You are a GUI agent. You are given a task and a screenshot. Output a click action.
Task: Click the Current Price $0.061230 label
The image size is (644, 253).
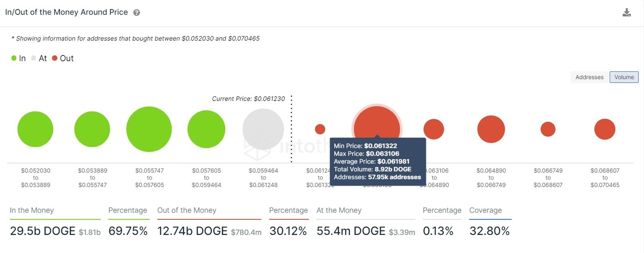248,99
